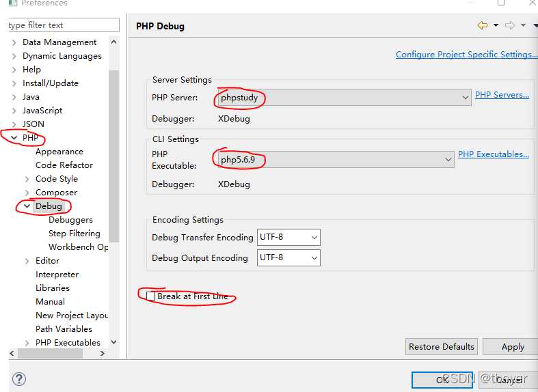Open the forward history dropdown arrow
538x392 pixels.
[523, 25]
